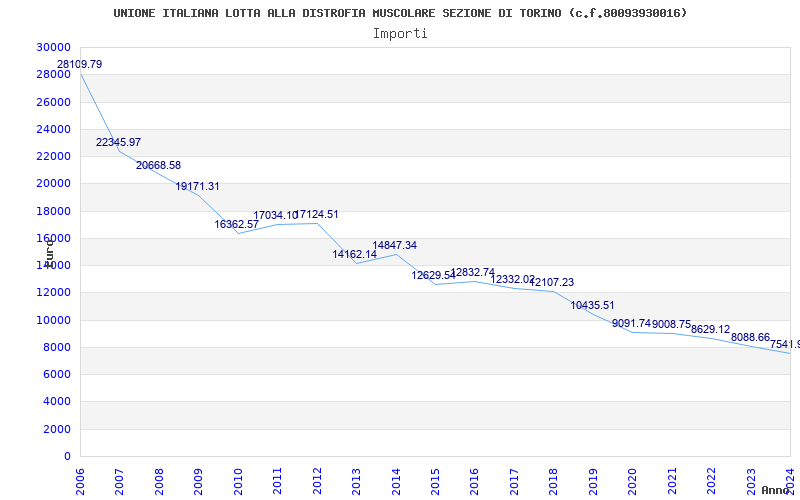The image size is (800, 500).
Task: Click the 8629.12 data label
Action: (x=710, y=329)
